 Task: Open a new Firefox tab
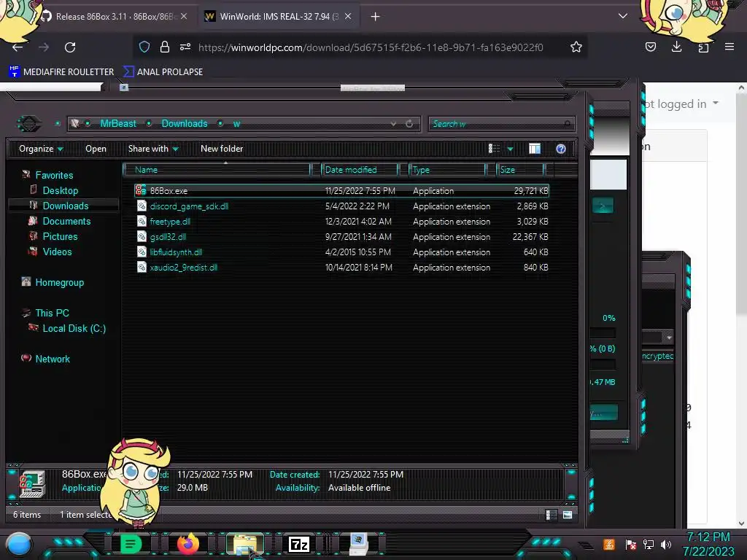click(x=376, y=17)
